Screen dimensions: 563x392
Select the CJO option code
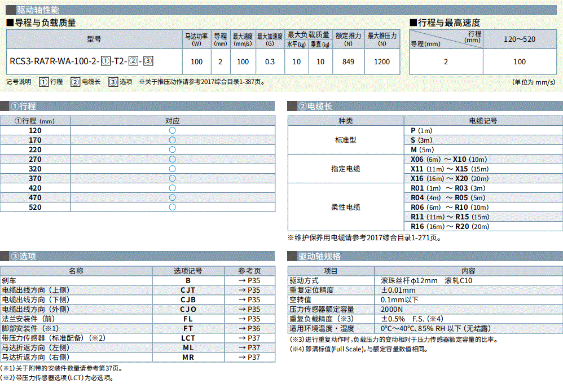(188, 309)
